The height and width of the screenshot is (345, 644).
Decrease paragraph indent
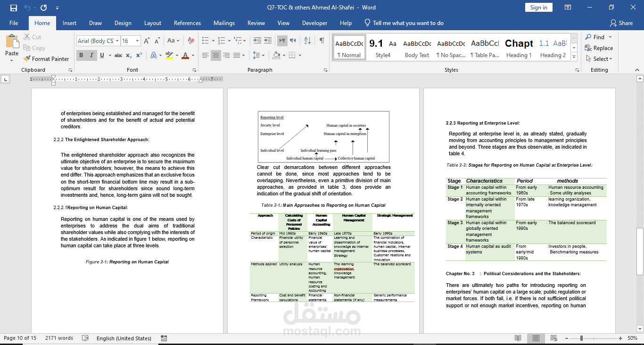pos(257,41)
